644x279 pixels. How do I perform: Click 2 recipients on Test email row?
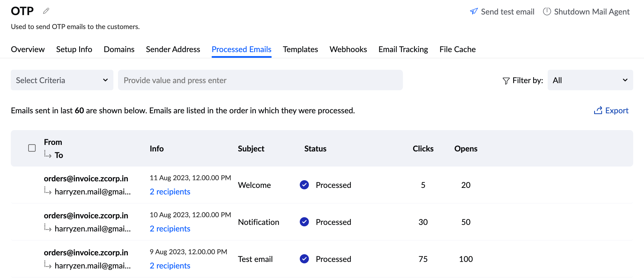[x=170, y=265]
